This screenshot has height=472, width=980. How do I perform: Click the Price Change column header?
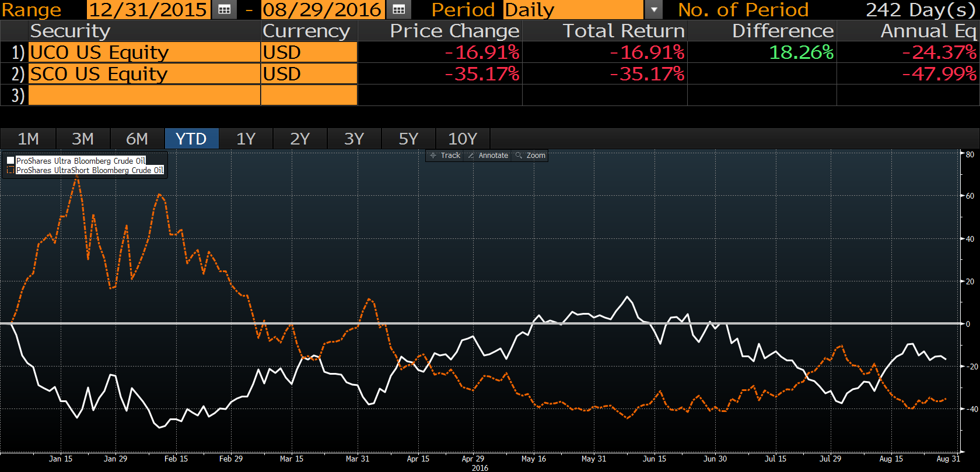coord(454,31)
